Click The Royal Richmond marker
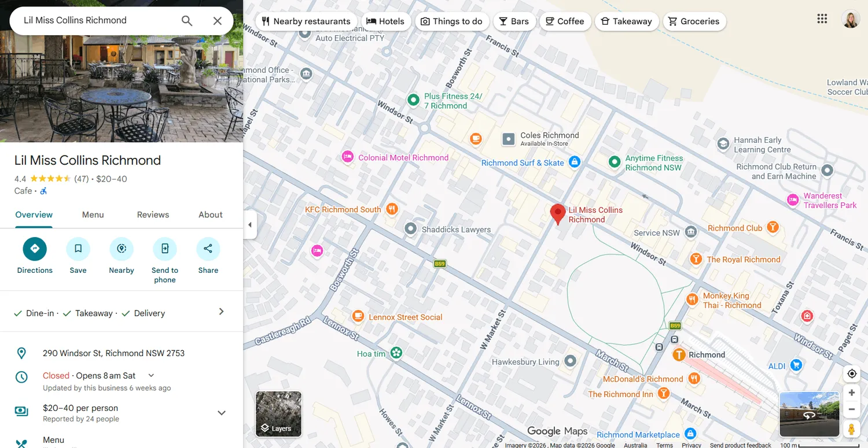This screenshot has height=448, width=868. (x=696, y=259)
